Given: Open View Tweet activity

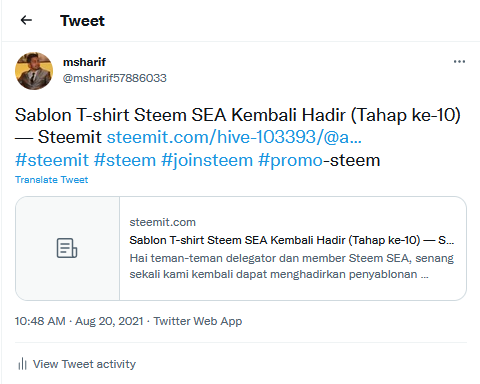Looking at the screenshot, I should pyautogui.click(x=84, y=364).
